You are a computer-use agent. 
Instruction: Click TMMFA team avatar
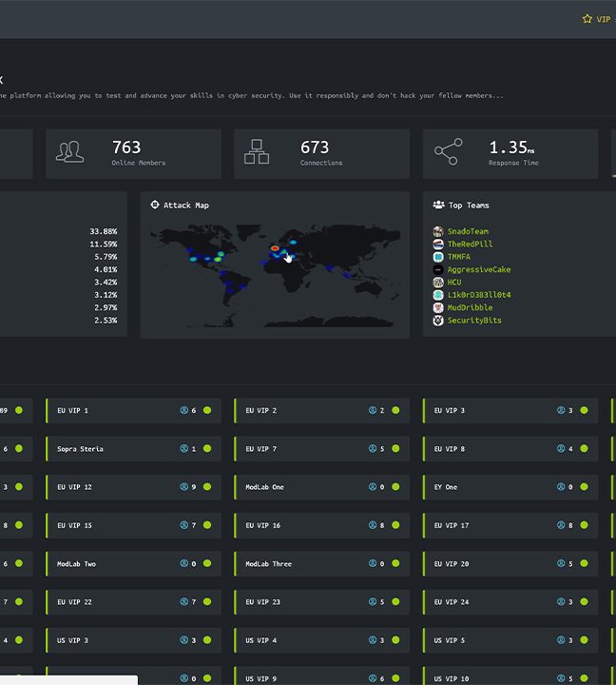click(438, 257)
